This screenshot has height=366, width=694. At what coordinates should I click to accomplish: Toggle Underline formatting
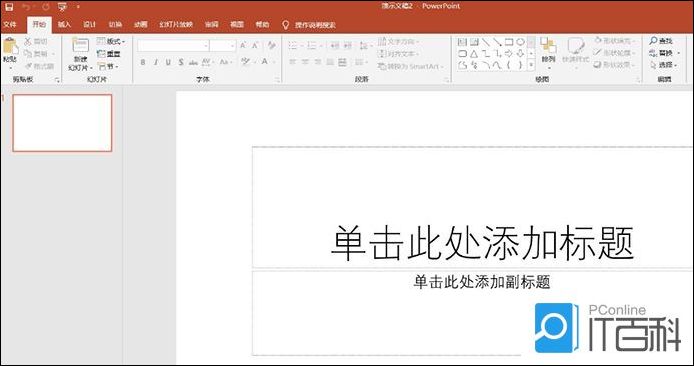pos(168,62)
